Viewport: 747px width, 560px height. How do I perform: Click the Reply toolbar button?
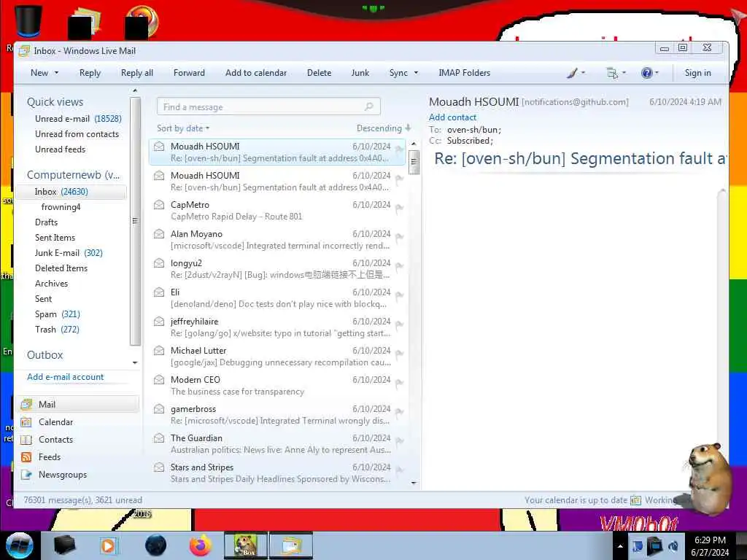pyautogui.click(x=90, y=73)
